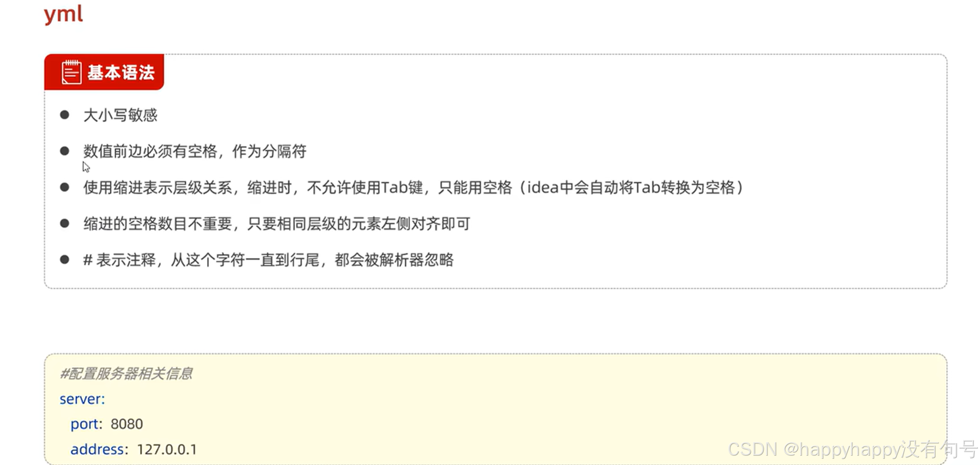This screenshot has height=465, width=980.
Task: Click the bullet dot before 大小写敏感
Action: (x=65, y=115)
